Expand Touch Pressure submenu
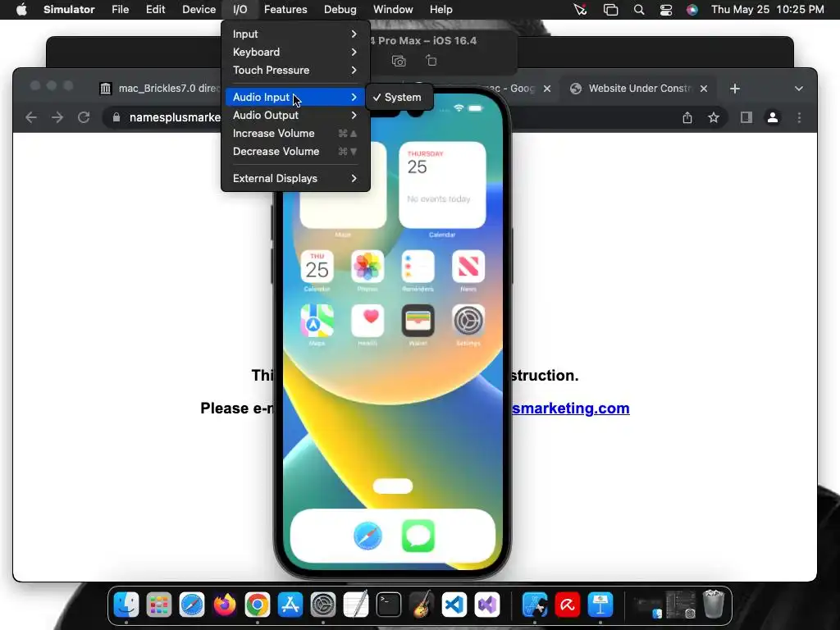The width and height of the screenshot is (840, 630). 295,71
